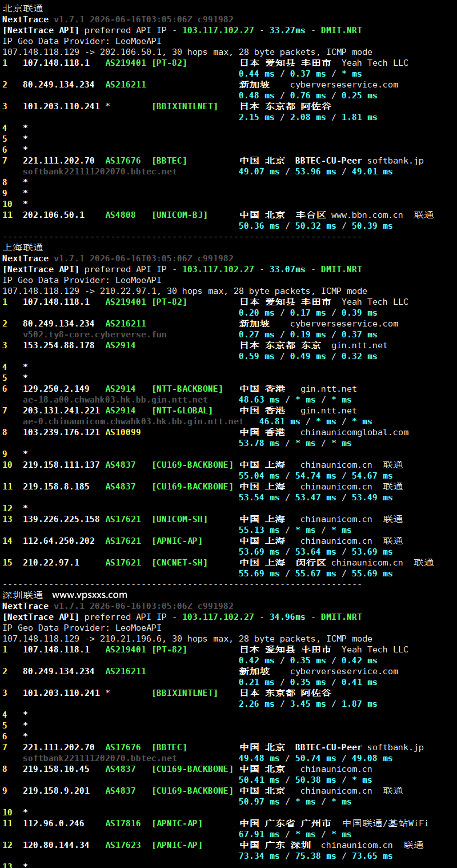Click latency line '53.69 ms / 53.64 ms / 53.69 ms'
This screenshot has width=457, height=868.
click(x=316, y=552)
